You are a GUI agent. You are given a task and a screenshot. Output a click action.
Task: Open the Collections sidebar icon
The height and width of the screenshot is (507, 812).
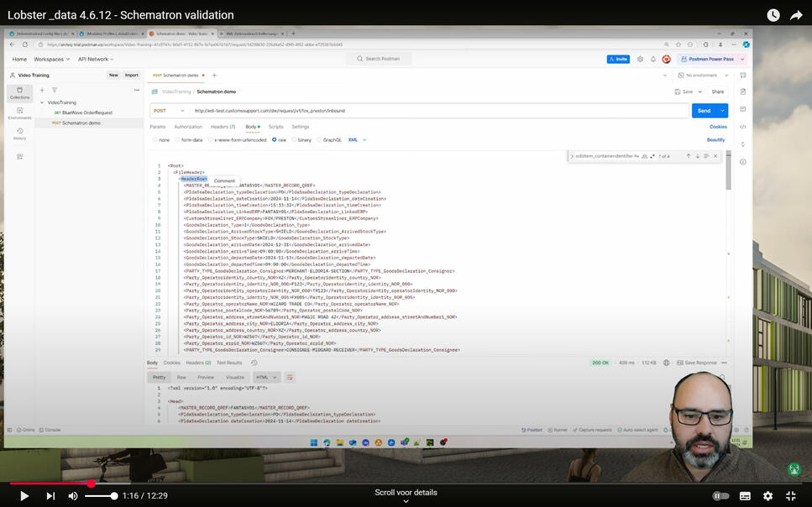coord(19,92)
